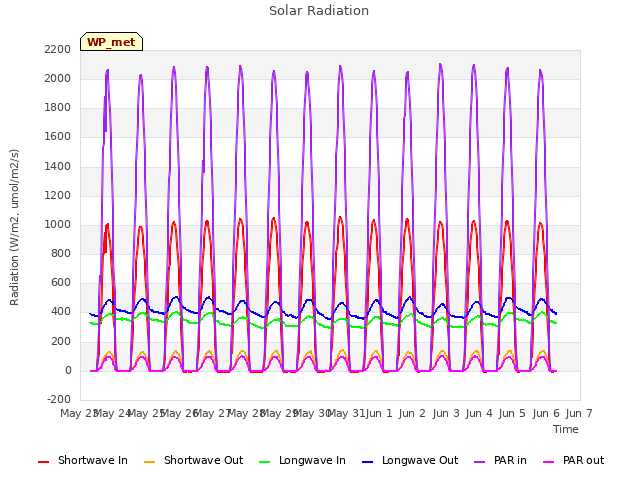Click the 1800 y-axis tick label
This screenshot has height=480, width=640.
(x=58, y=108)
